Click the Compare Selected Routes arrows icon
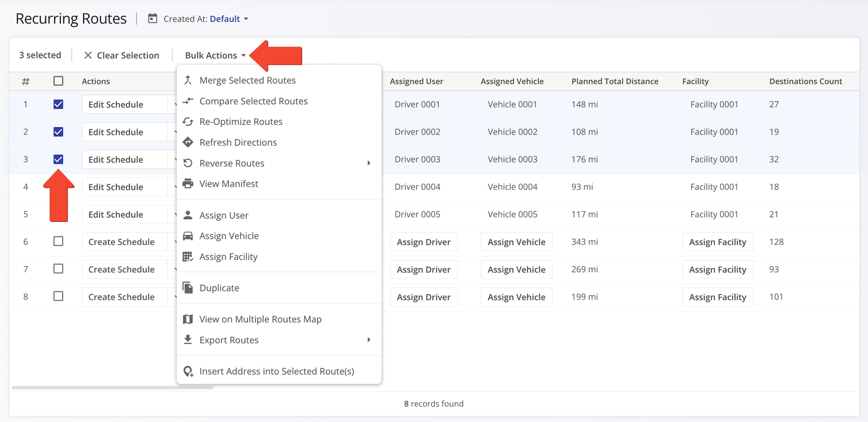 (188, 101)
